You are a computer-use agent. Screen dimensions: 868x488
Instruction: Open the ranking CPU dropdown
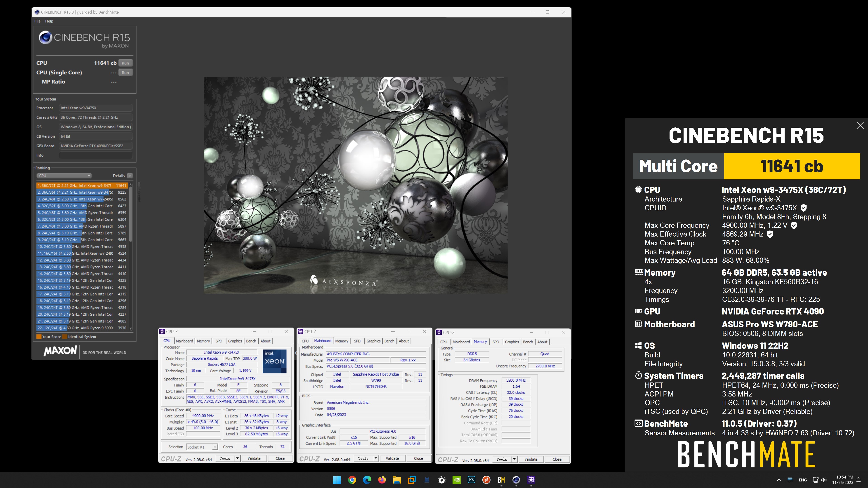pos(64,176)
